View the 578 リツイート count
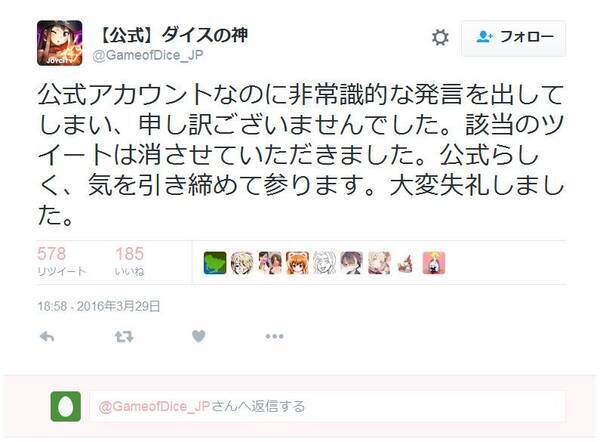 [x=62, y=261]
